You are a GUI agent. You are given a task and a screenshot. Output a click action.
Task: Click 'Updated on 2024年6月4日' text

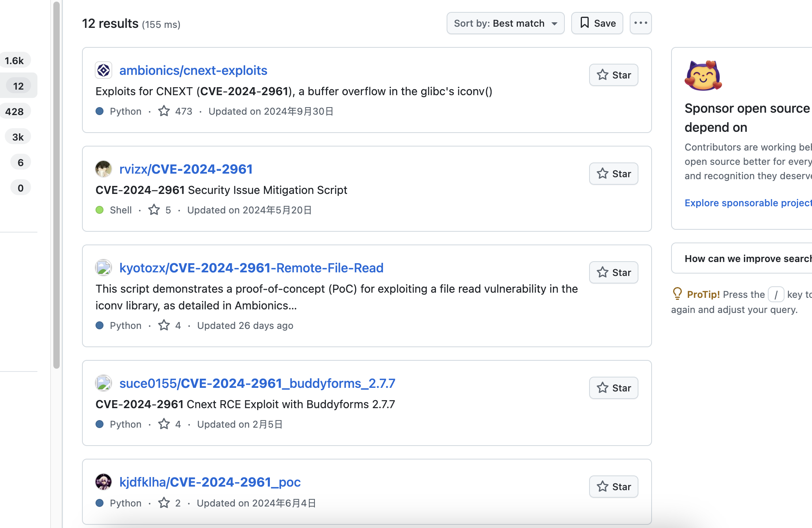point(256,503)
